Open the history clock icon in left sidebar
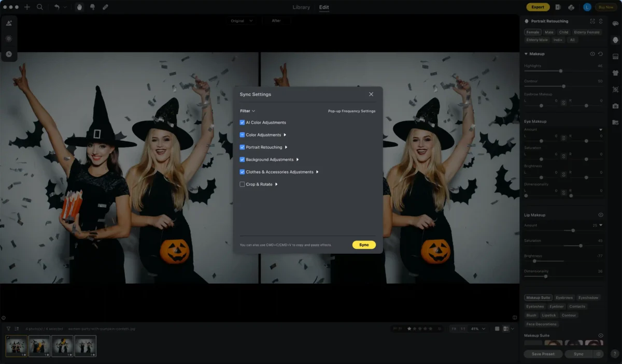 tap(9, 54)
